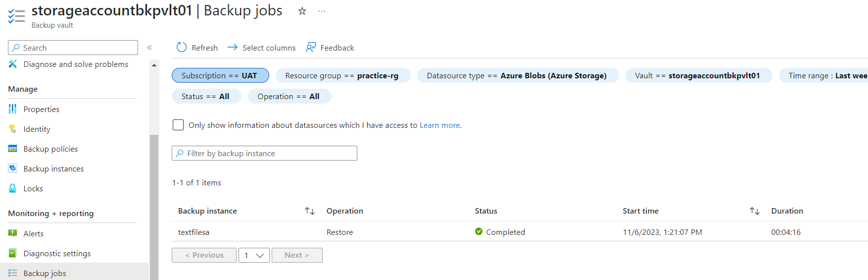868x280 pixels.
Task: Open the Operation == All filter
Action: point(289,96)
